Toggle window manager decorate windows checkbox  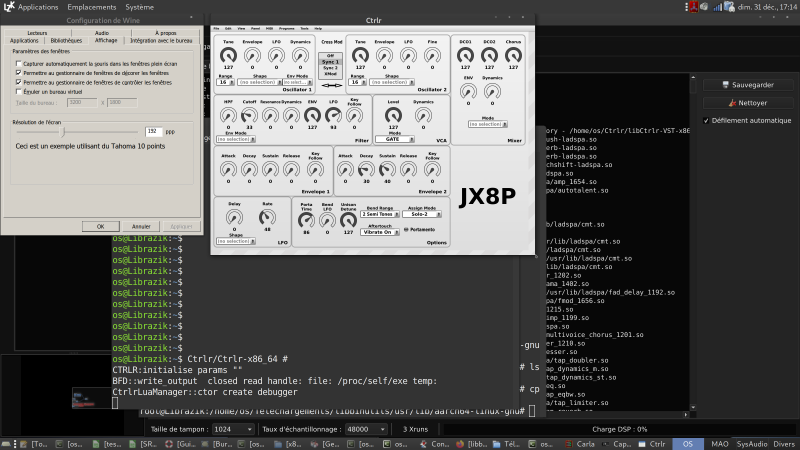point(19,73)
